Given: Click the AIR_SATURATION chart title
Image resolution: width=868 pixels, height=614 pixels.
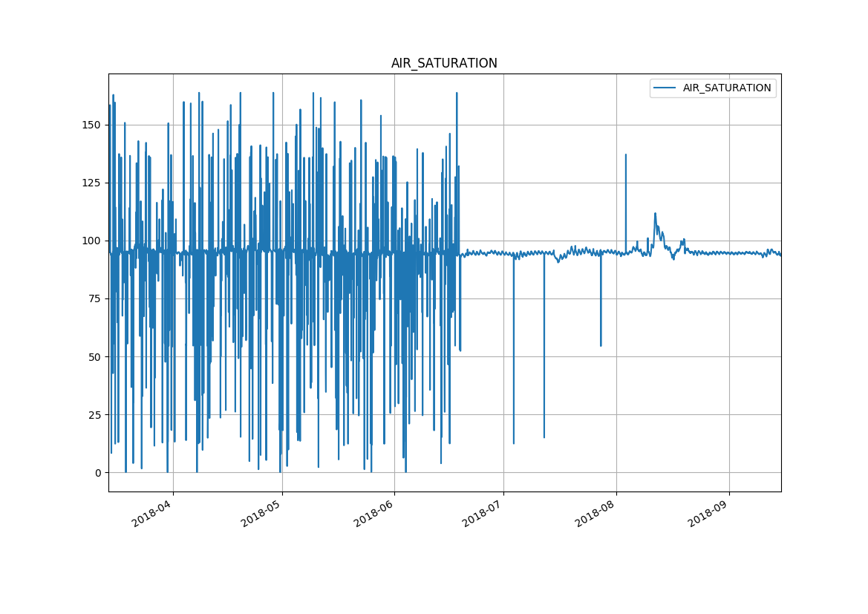Looking at the screenshot, I should pos(444,63).
